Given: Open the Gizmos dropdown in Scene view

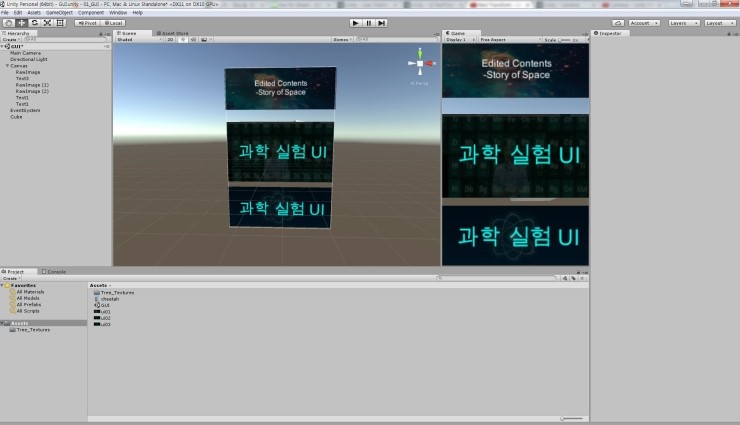Looking at the screenshot, I should click(x=342, y=40).
